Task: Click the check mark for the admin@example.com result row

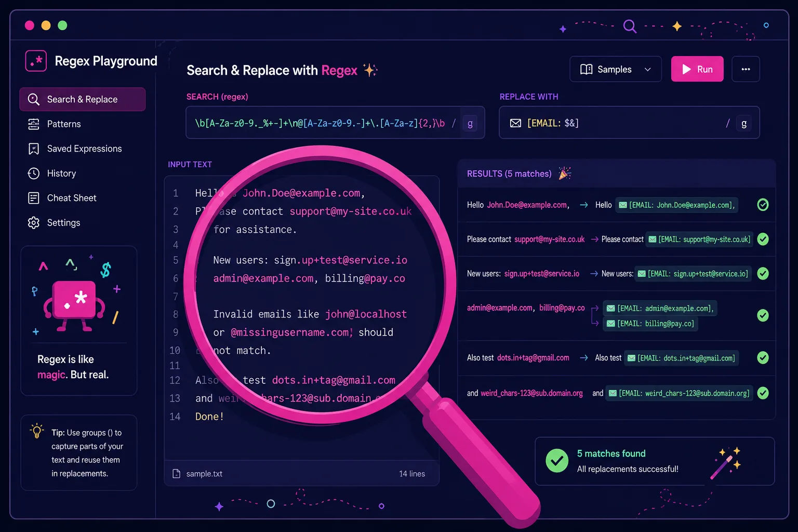Action: 763,315
